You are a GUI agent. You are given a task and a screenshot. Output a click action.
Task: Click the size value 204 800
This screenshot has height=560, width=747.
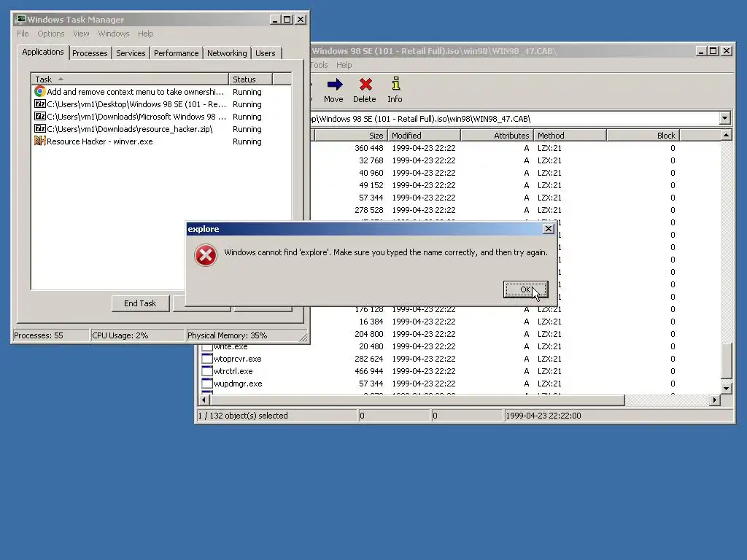click(368, 334)
